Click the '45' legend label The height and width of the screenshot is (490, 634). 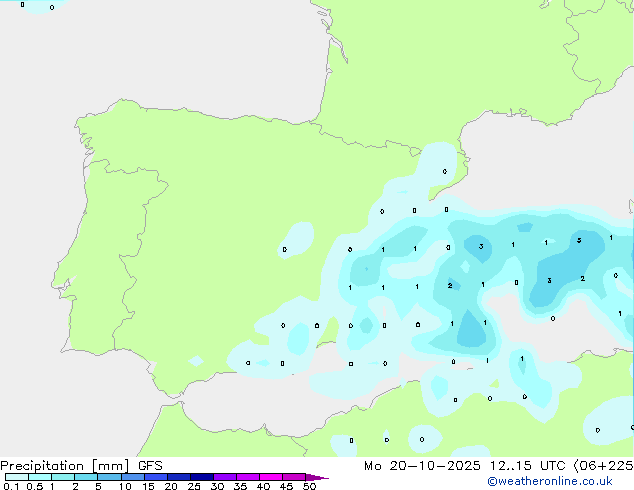[286, 486]
